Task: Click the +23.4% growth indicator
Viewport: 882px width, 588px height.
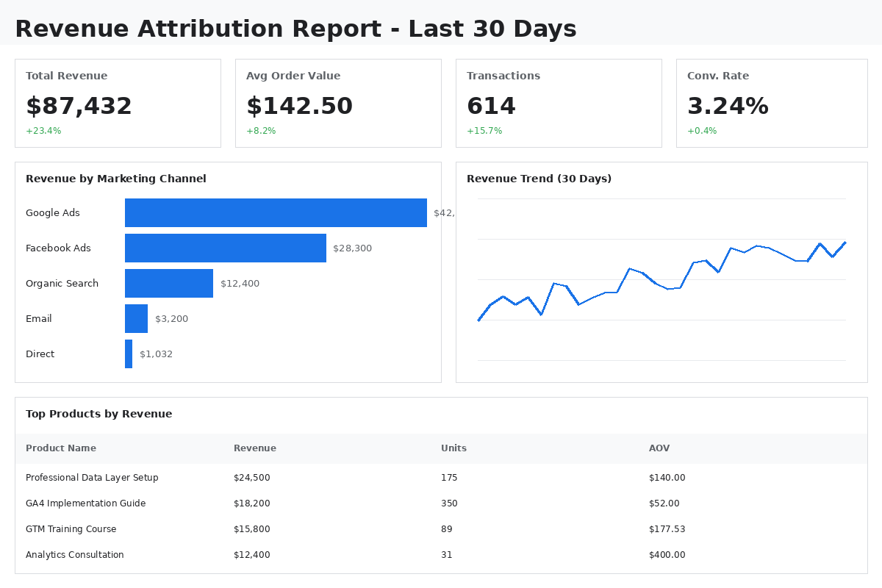Action: 43,130
